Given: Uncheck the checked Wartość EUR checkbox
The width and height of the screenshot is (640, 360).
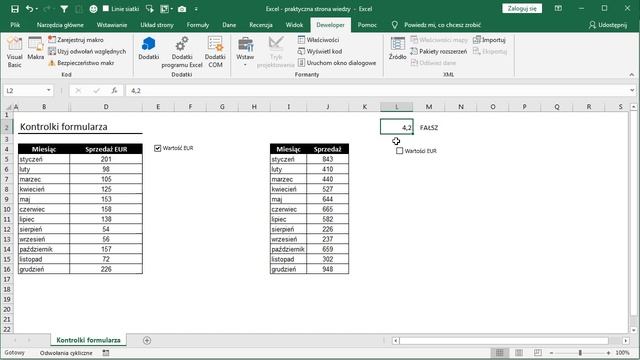Looking at the screenshot, I should pyautogui.click(x=158, y=148).
